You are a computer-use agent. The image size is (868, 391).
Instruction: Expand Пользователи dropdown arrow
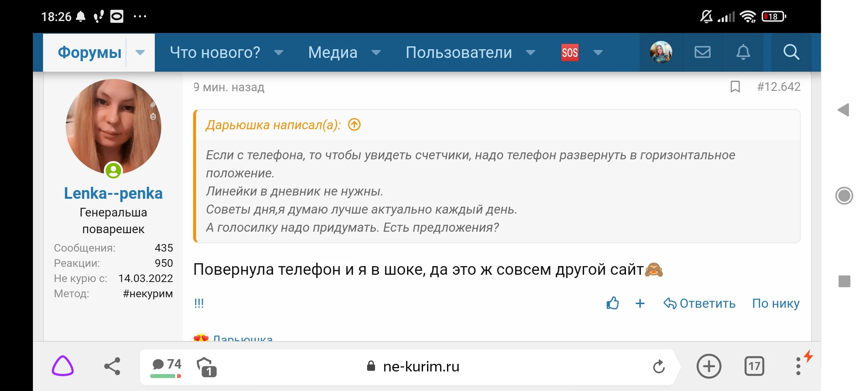point(530,52)
